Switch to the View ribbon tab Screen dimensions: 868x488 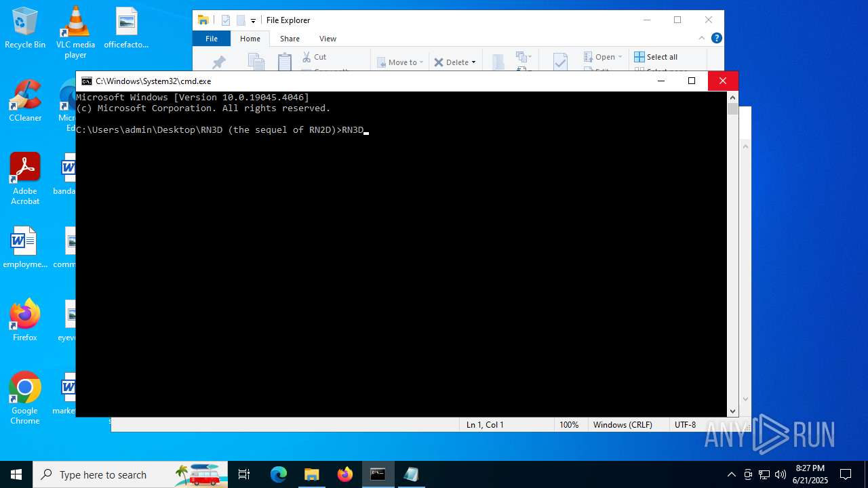(x=328, y=39)
